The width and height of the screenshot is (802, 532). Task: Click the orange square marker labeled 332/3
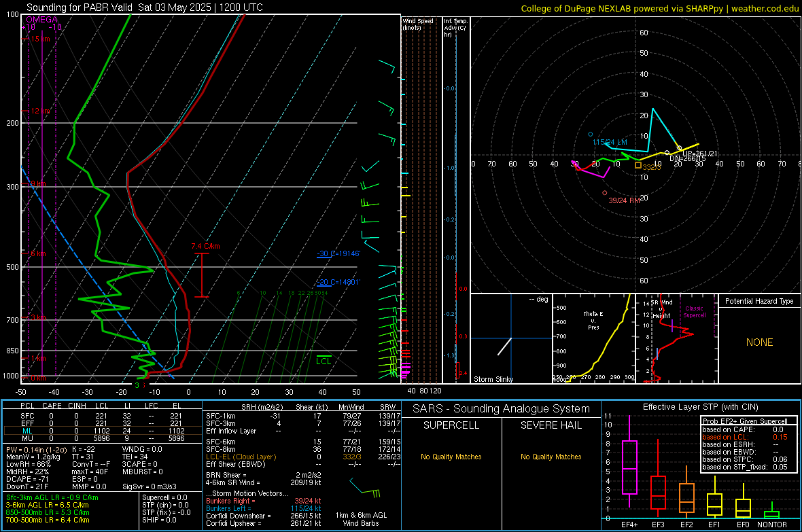[x=638, y=165]
